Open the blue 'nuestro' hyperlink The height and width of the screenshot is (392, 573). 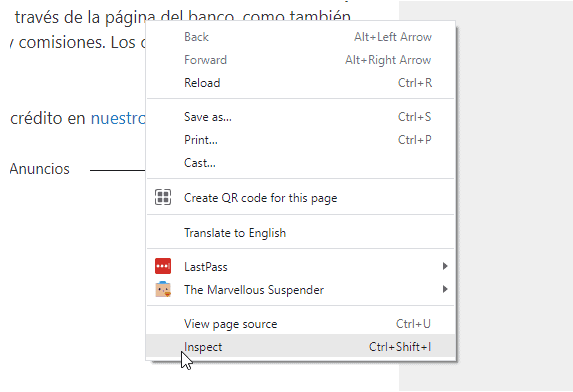pos(118,118)
